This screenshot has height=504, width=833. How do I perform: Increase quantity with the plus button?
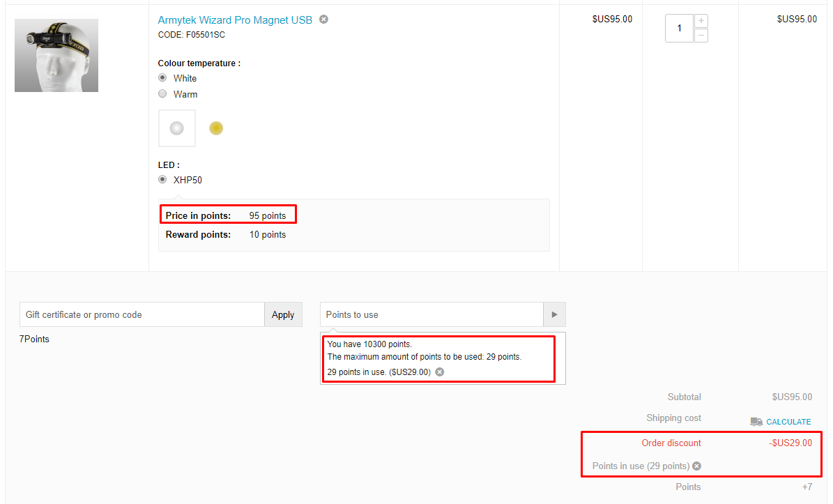[x=701, y=21]
